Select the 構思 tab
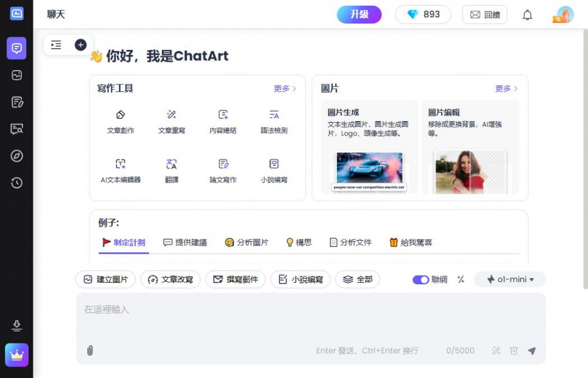The height and width of the screenshot is (378, 588). [299, 242]
